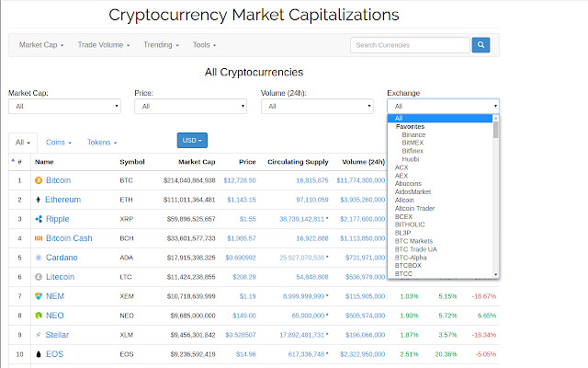Click the Ethereum logo icon

click(38, 200)
